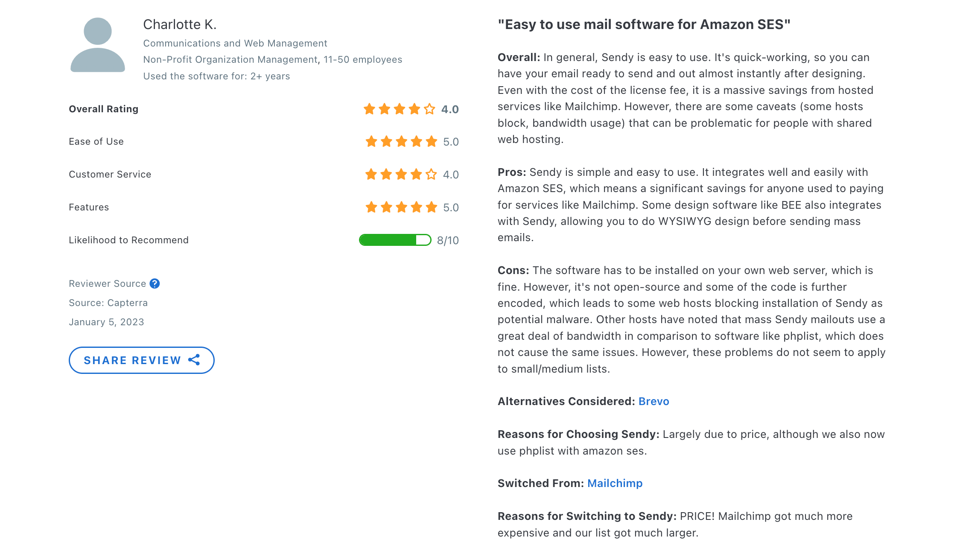This screenshot has width=963, height=560.
Task: Click the Likelihood to Recommend green bar
Action: [395, 240]
